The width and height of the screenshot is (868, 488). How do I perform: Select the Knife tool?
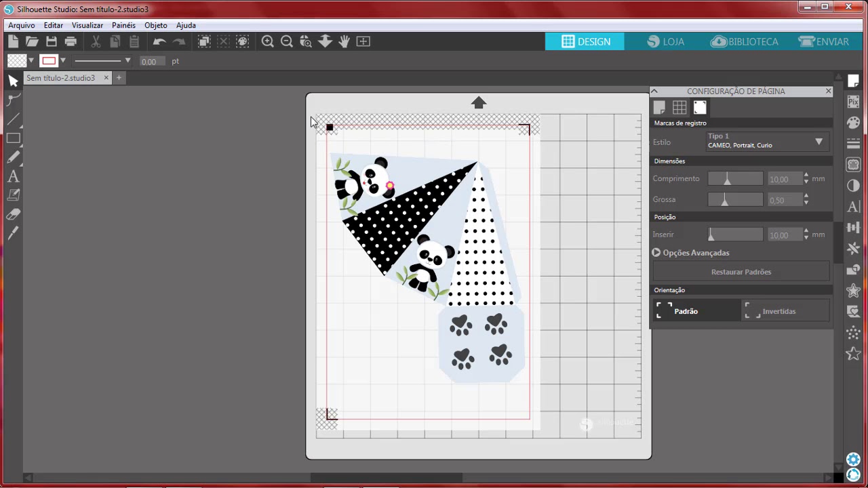pyautogui.click(x=13, y=233)
